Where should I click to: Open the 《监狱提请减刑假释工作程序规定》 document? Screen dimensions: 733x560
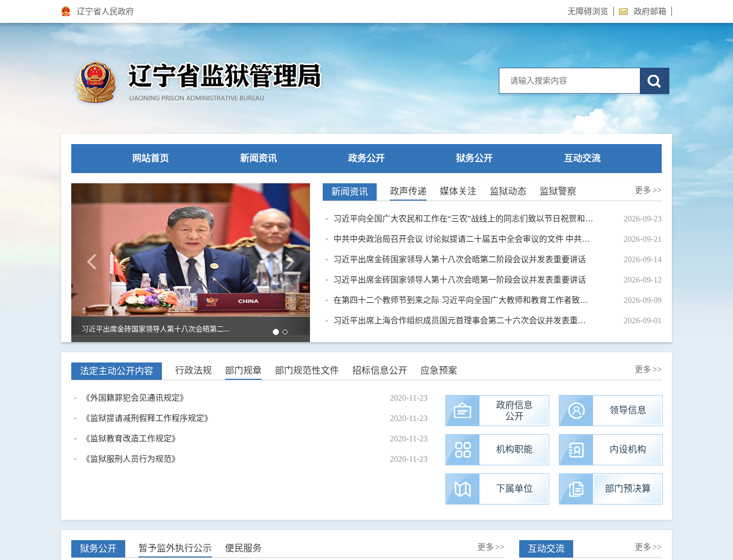[147, 418]
